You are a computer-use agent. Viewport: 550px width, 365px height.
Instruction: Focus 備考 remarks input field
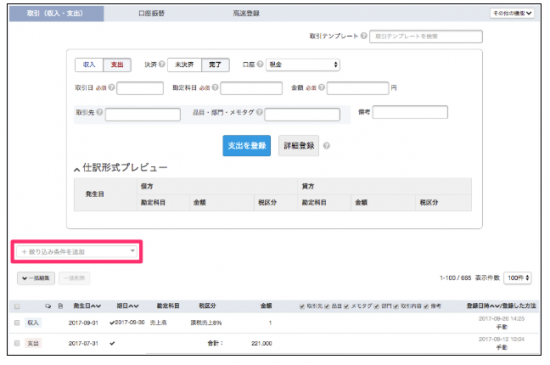point(410,112)
